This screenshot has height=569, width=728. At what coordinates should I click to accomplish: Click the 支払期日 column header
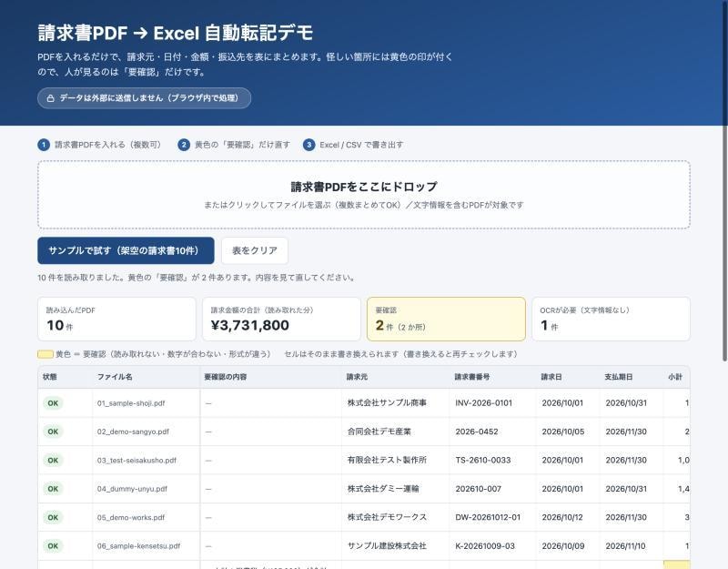632,377
